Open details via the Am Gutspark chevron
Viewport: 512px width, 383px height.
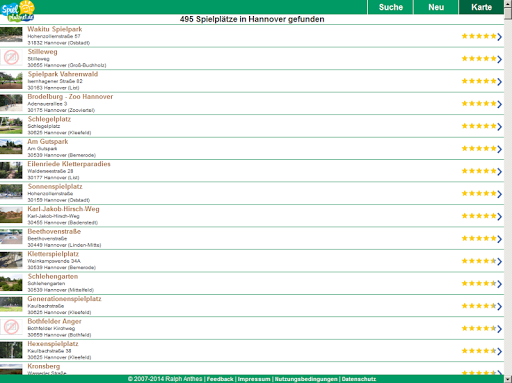[499, 149]
